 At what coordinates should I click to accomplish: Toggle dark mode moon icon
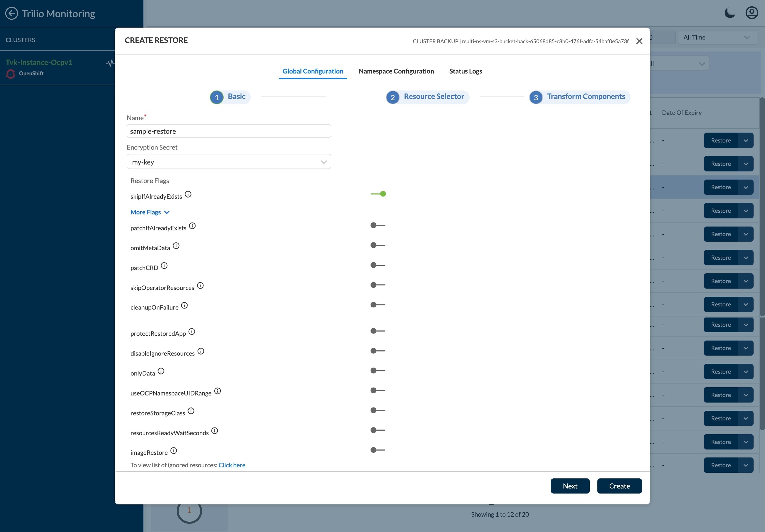click(x=730, y=13)
